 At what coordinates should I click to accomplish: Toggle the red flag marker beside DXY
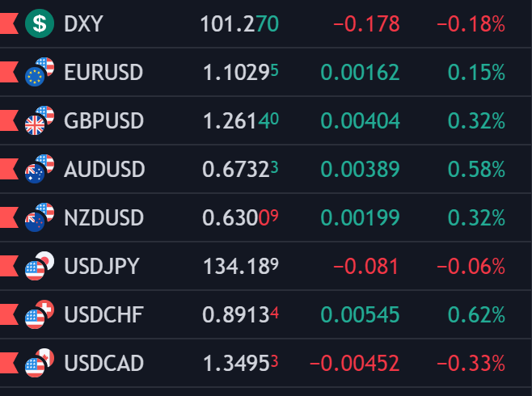point(8,24)
